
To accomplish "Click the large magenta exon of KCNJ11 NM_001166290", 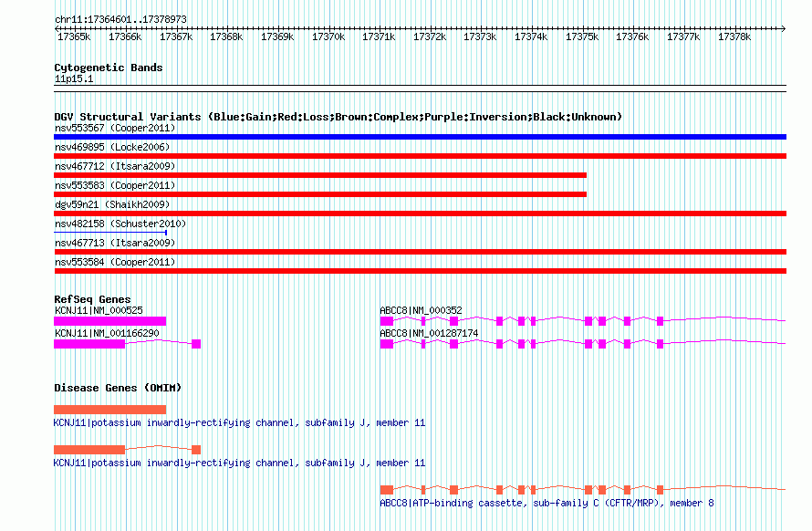I will [89, 344].
